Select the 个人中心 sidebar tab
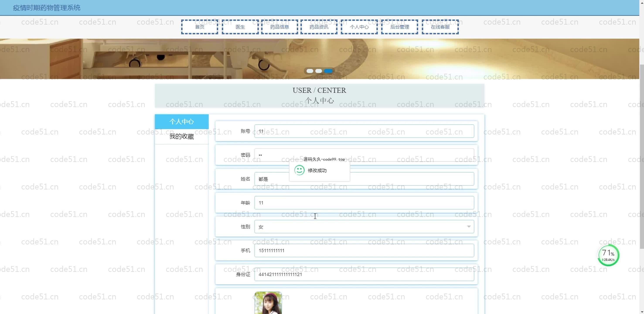Viewport: 644px width, 314px height. coord(182,122)
